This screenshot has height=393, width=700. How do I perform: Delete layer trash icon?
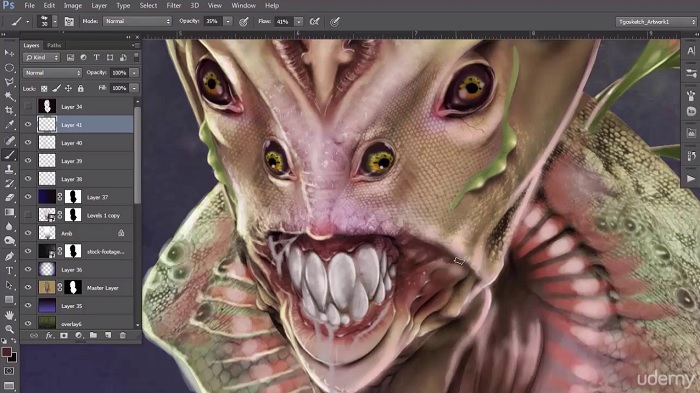pos(123,335)
